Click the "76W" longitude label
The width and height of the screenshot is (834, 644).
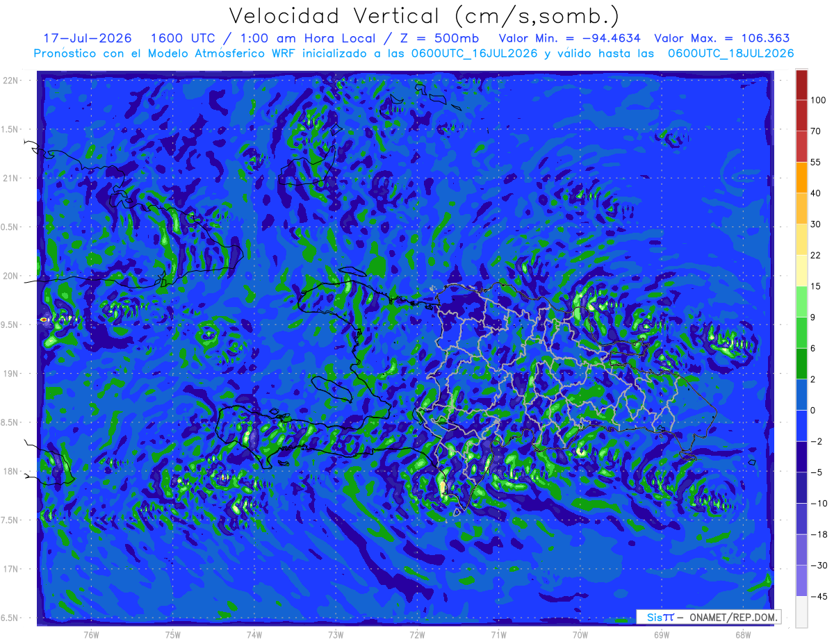pos(91,634)
